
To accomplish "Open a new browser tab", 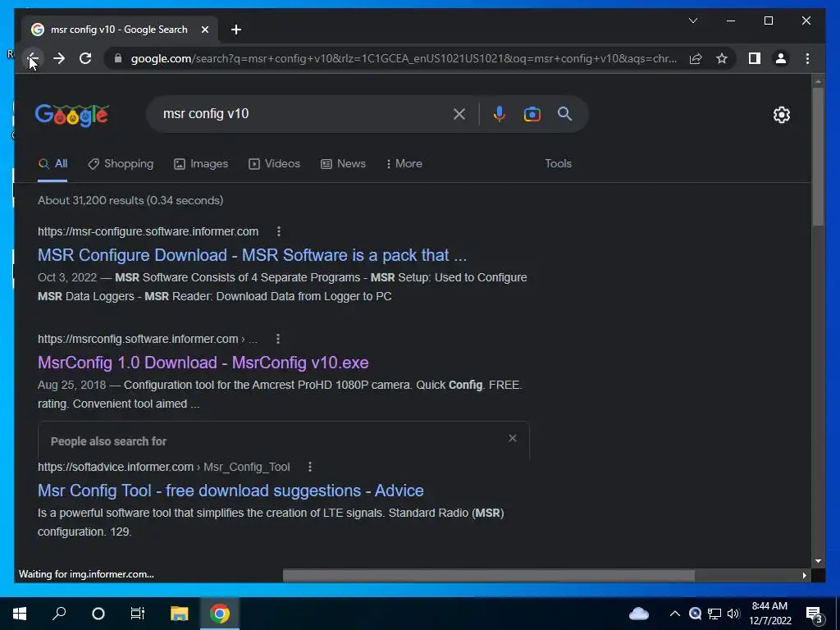I will pyautogui.click(x=236, y=30).
